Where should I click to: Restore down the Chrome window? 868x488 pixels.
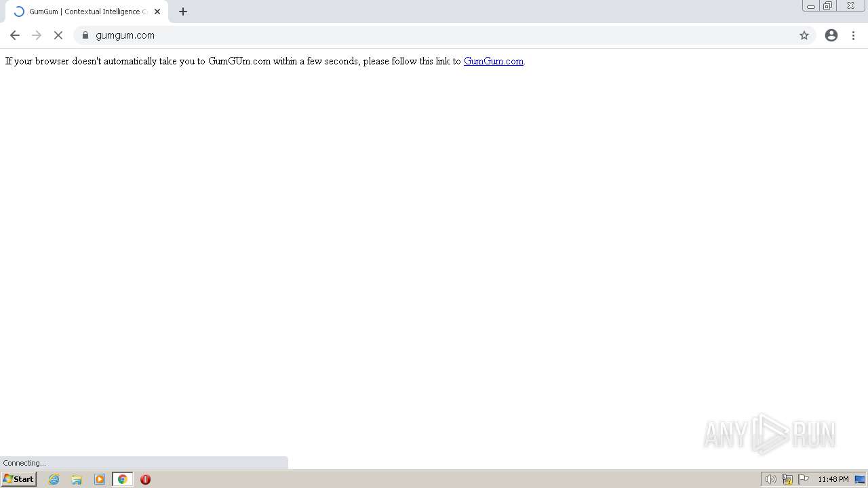click(828, 6)
